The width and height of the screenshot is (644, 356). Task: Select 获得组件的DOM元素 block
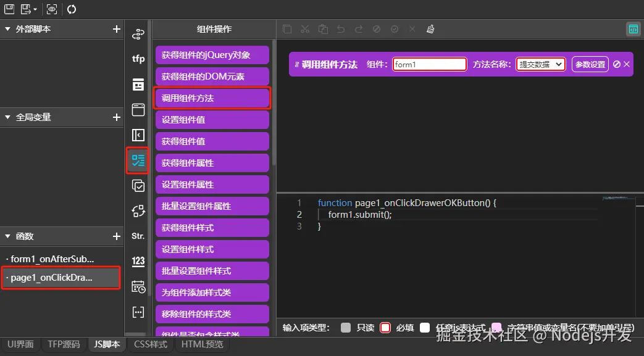click(x=212, y=77)
